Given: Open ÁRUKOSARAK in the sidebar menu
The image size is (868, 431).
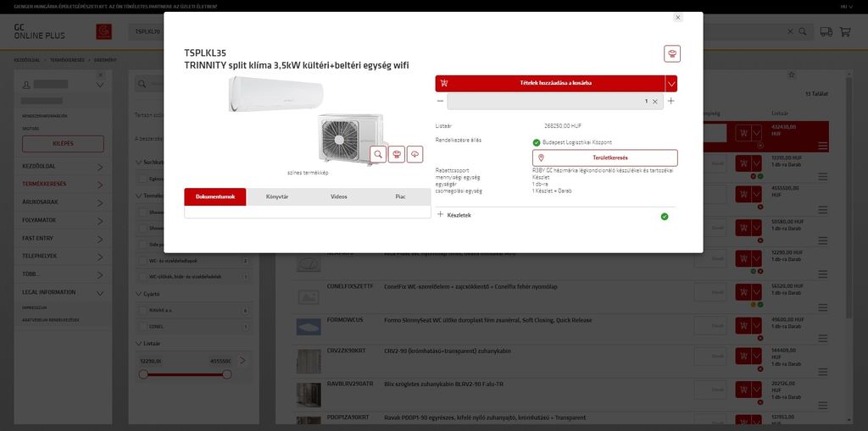Looking at the screenshot, I should [63, 202].
